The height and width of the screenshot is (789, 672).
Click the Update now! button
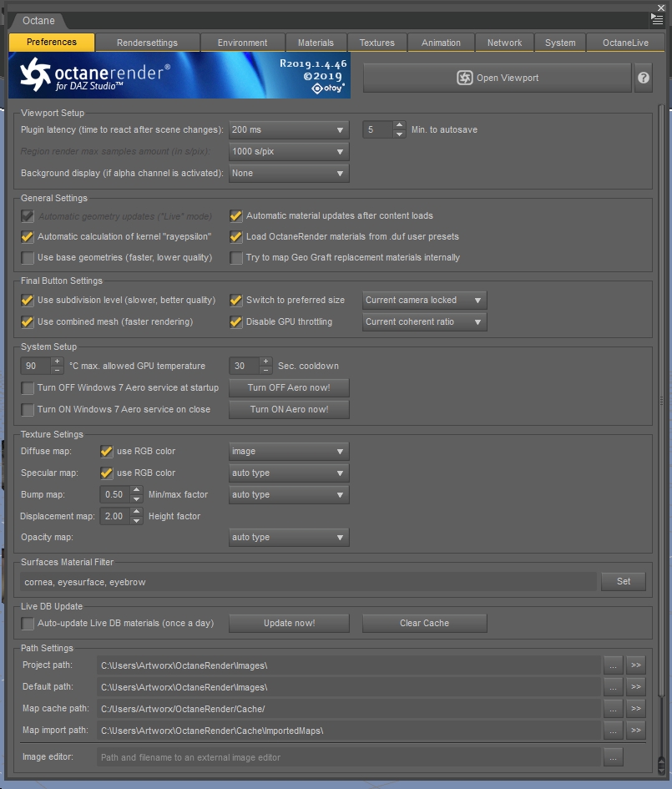click(x=289, y=624)
